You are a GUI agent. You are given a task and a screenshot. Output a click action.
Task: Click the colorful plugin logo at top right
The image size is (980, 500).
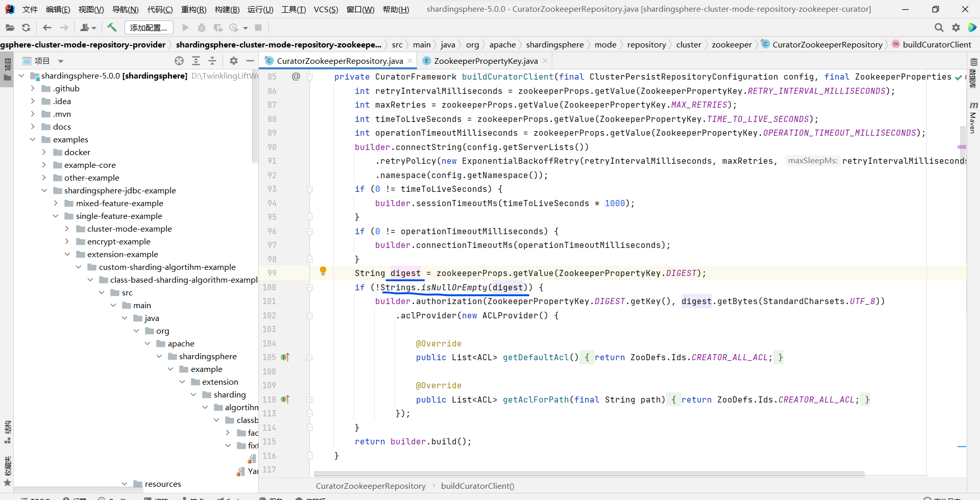[x=972, y=28]
